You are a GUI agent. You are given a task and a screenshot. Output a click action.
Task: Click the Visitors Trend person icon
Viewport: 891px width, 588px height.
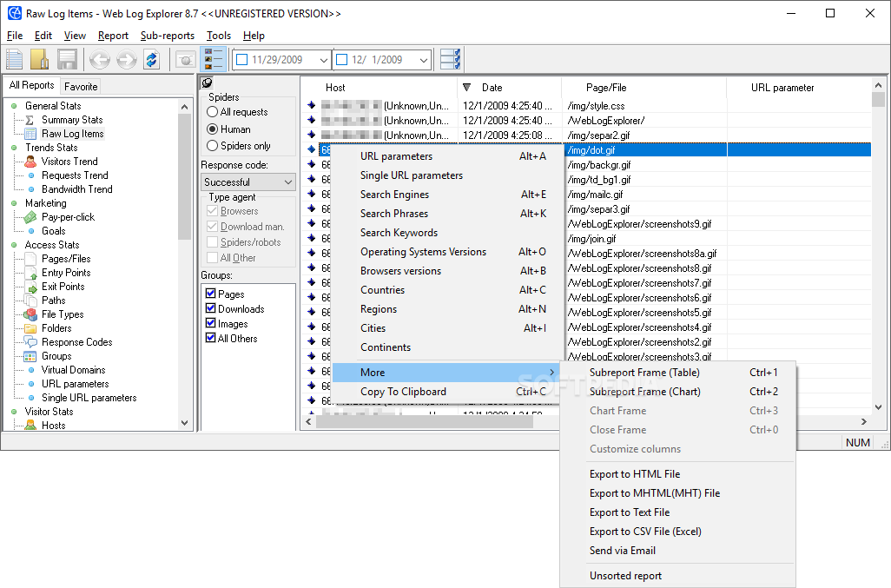click(30, 162)
